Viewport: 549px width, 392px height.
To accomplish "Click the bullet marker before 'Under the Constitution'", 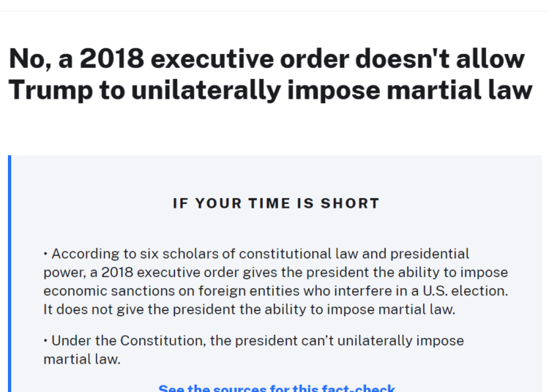I will 45,341.
